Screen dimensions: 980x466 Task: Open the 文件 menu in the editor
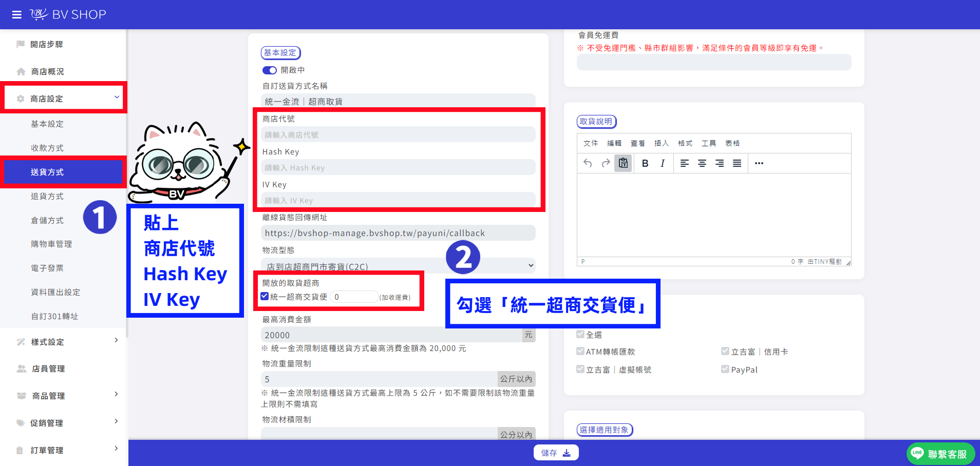(591, 143)
